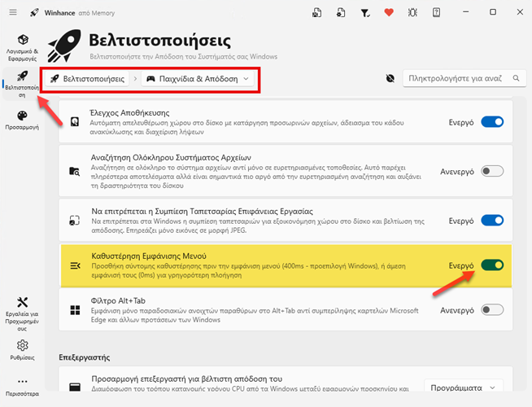Click the bug report icon
This screenshot has width=532, height=407.
click(x=412, y=13)
